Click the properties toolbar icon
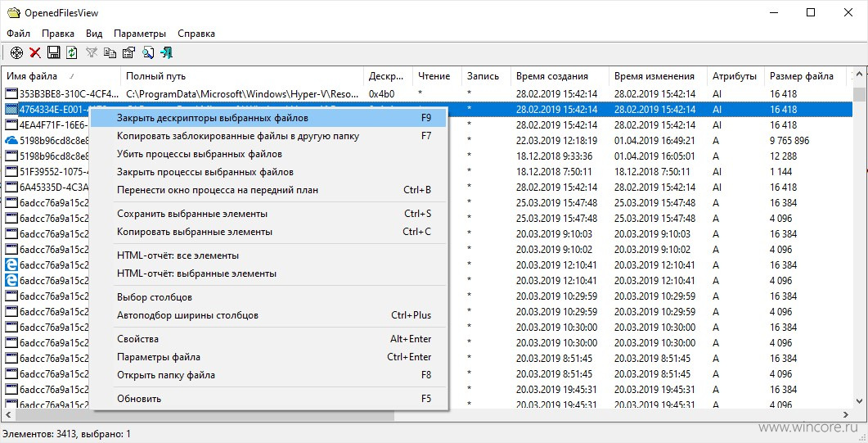The height and width of the screenshot is (443, 868). tap(128, 52)
